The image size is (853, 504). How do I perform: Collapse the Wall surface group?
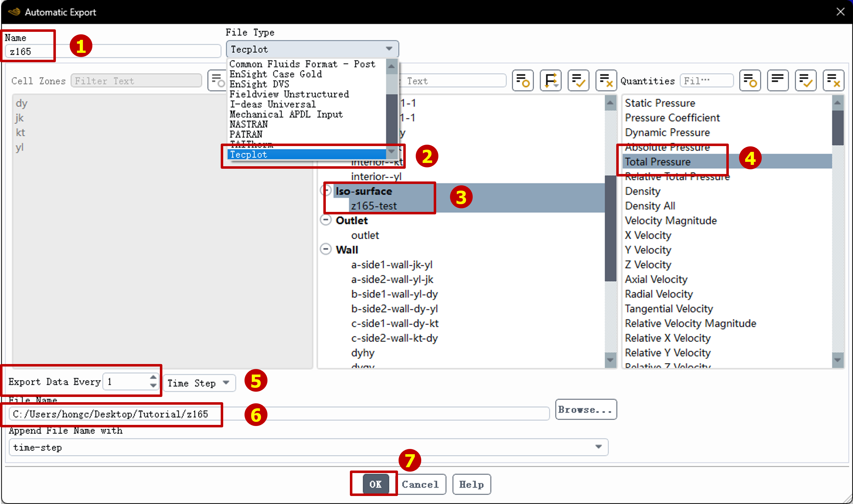coord(326,250)
